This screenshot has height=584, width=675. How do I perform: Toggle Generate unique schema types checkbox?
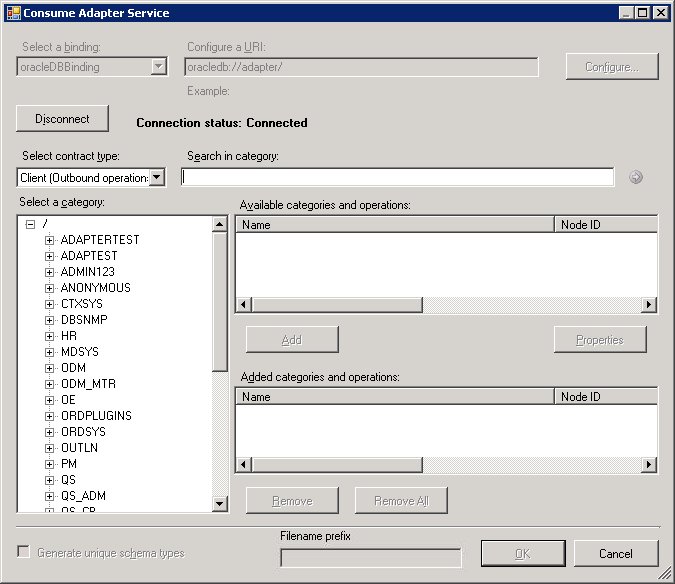pos(23,552)
